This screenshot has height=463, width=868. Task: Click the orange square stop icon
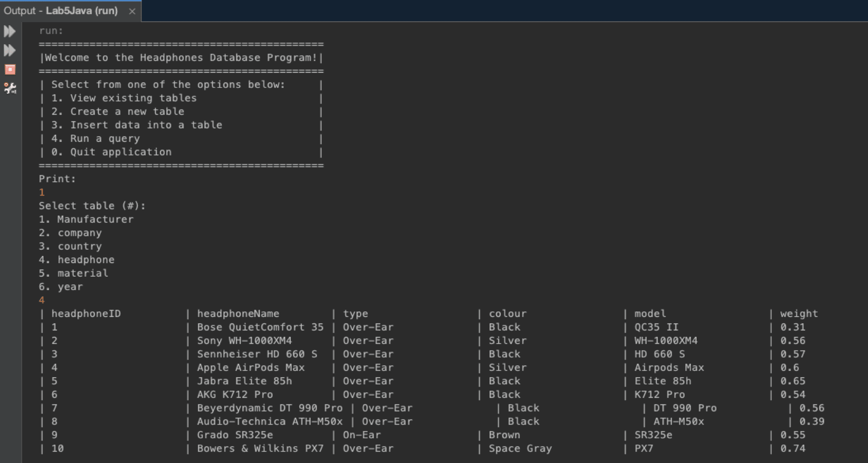(x=10, y=69)
